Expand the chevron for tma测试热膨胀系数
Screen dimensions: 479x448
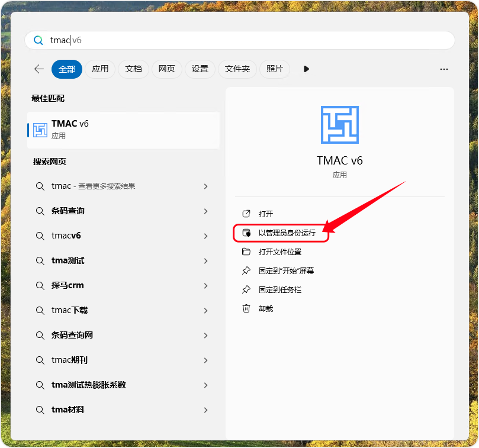(206, 385)
